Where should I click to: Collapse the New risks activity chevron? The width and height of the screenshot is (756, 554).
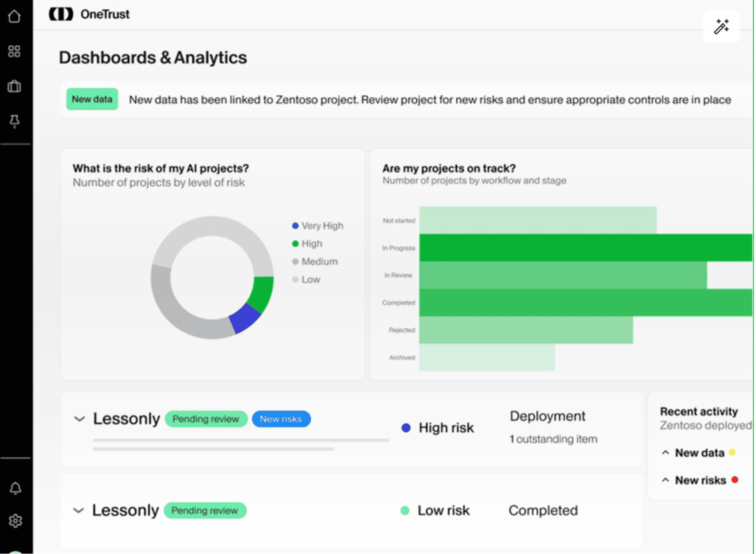(x=665, y=480)
